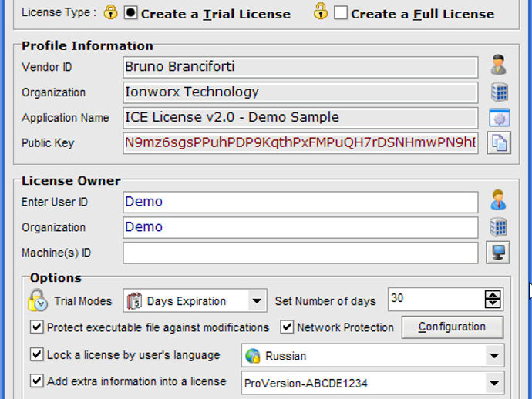Click the Russian text in language combo
The image size is (532, 399).
click(286, 356)
